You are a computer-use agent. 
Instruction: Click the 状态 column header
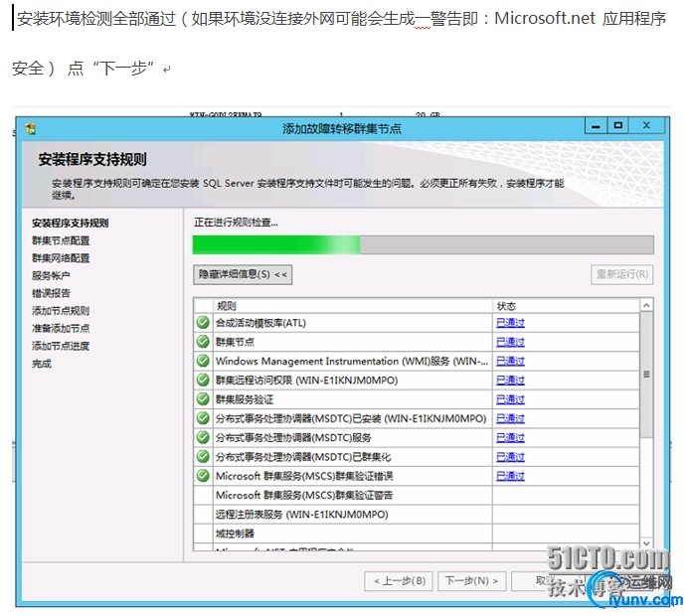566,306
